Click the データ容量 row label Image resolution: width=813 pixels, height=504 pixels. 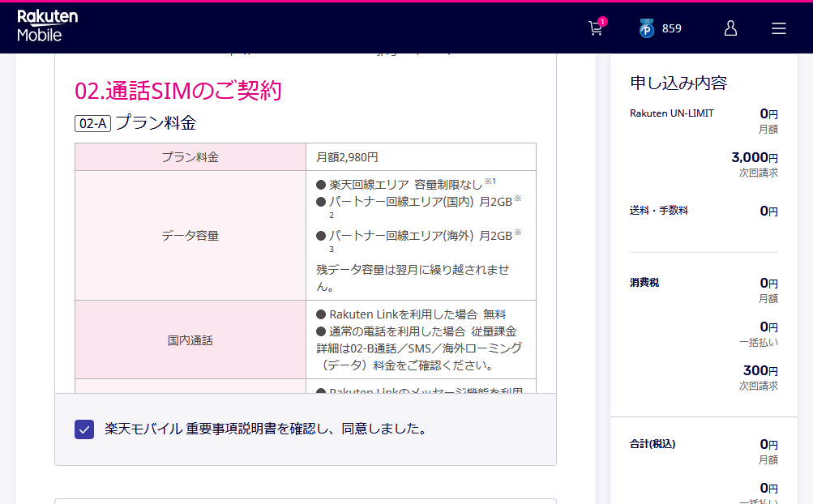click(190, 236)
